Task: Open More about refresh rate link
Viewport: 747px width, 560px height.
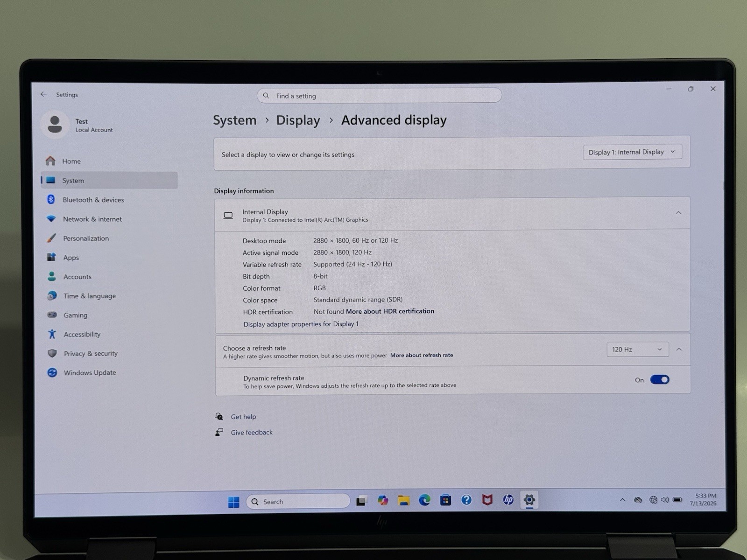Action: coord(422,355)
